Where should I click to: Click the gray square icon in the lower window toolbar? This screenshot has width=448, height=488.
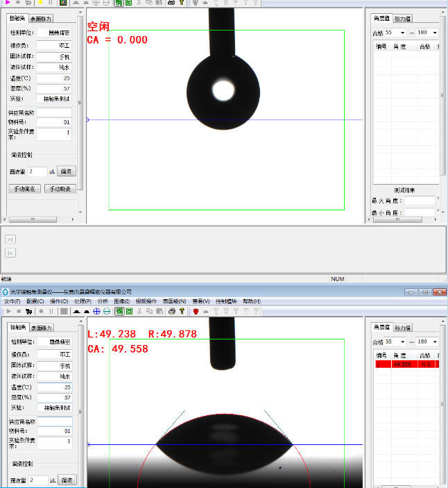coord(64,311)
